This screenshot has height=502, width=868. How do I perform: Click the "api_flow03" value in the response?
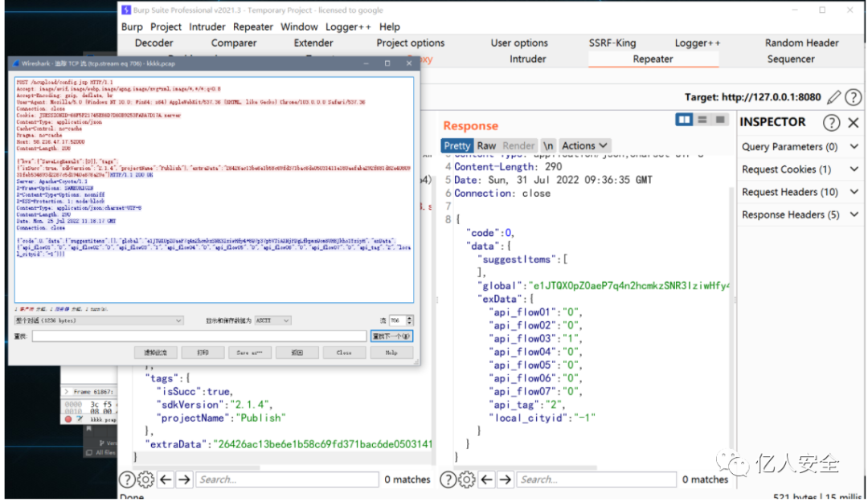pos(570,339)
